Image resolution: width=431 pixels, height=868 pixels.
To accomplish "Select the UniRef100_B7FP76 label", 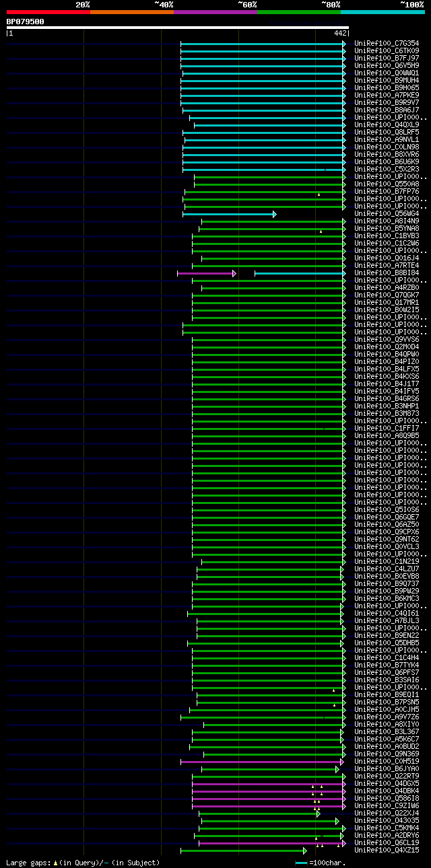I will [387, 192].
